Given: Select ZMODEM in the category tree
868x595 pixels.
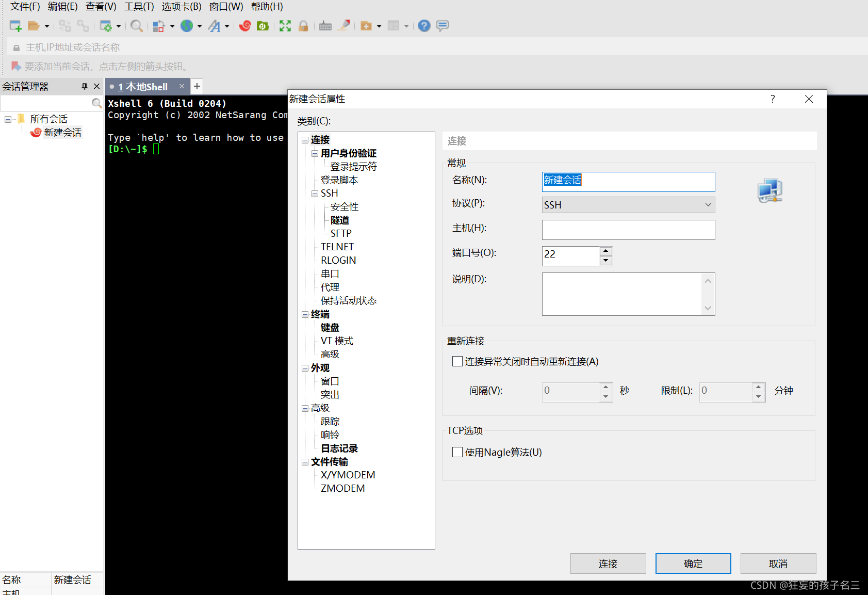Looking at the screenshot, I should coord(342,488).
